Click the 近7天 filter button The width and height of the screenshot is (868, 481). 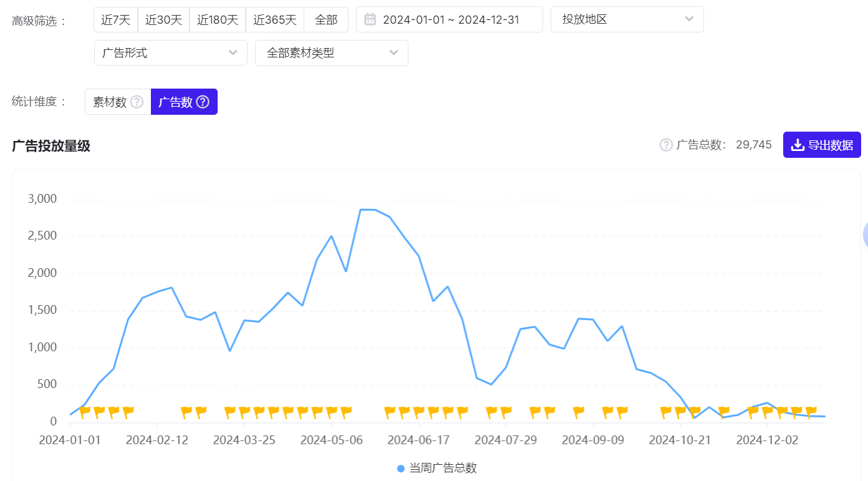click(115, 19)
